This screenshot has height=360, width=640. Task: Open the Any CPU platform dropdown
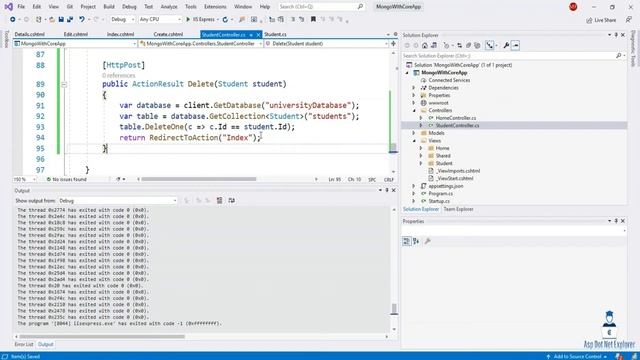[x=160, y=19]
